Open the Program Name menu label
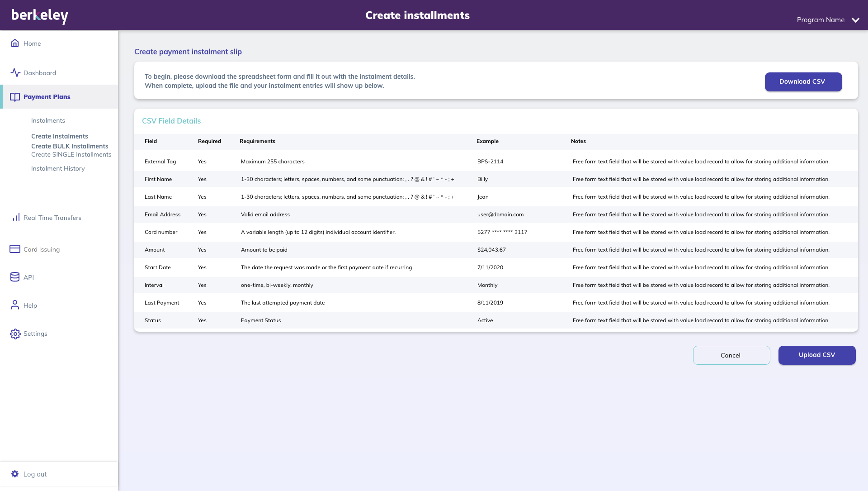The height and width of the screenshot is (491, 868). [821, 20]
